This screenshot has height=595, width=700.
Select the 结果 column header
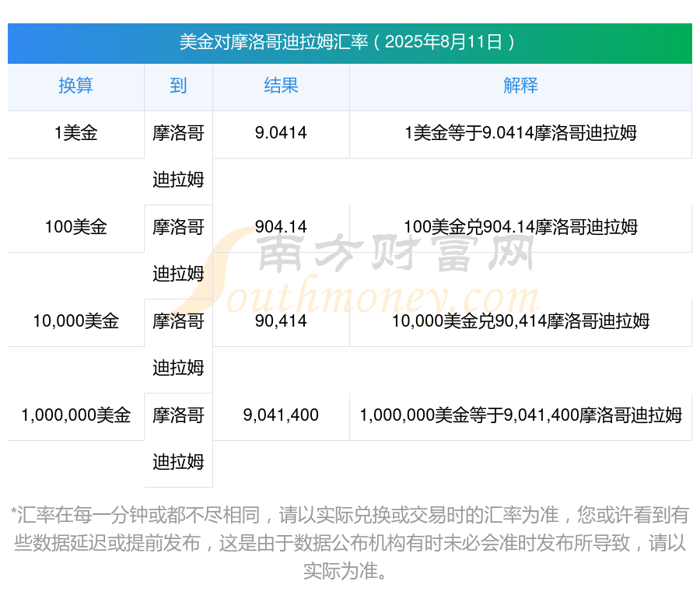point(281,86)
